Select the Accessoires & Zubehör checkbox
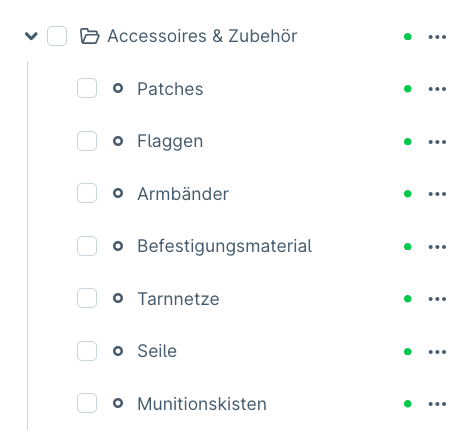 pos(57,36)
